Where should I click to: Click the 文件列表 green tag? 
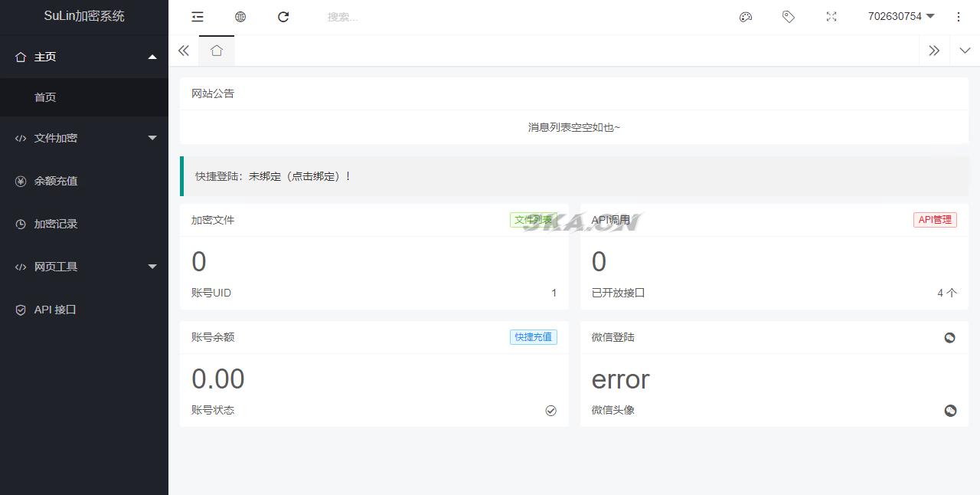tap(533, 220)
